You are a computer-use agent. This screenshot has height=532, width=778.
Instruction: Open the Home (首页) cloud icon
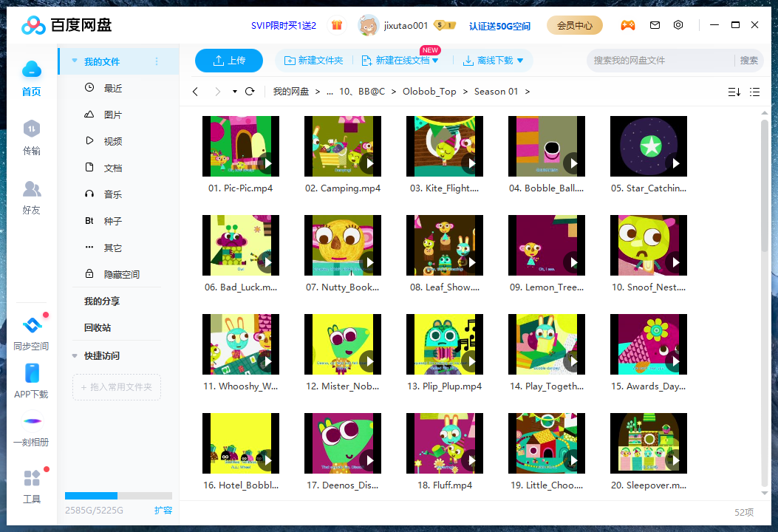(x=31, y=69)
